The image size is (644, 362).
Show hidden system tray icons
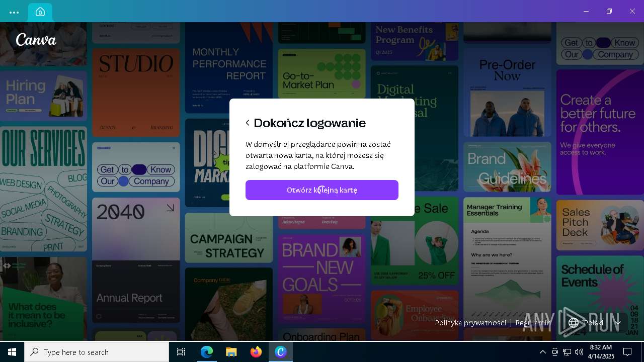click(x=542, y=352)
